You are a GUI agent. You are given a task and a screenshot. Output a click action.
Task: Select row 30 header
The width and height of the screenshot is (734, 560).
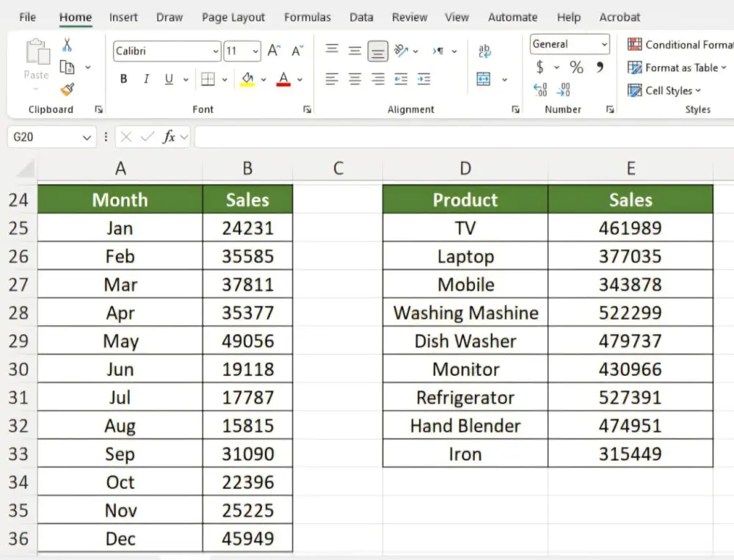pyautogui.click(x=18, y=369)
